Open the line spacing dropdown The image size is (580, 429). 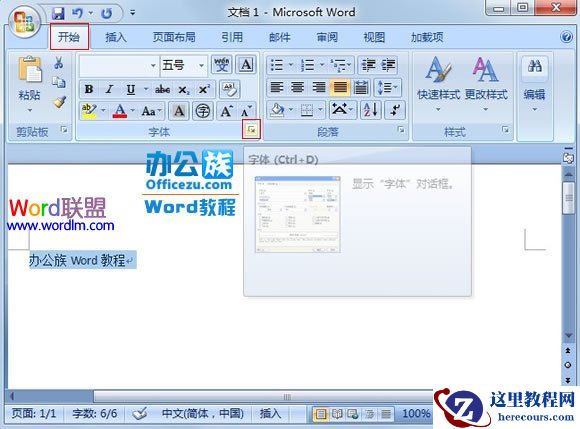[x=387, y=88]
